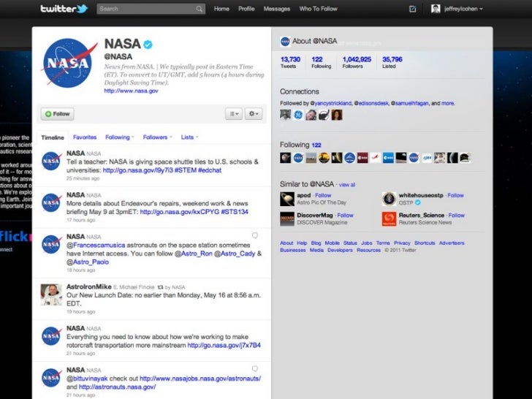The width and height of the screenshot is (532, 399).
Task: Click the reply bubble on @bittuvinayak tweet
Action: tap(255, 368)
